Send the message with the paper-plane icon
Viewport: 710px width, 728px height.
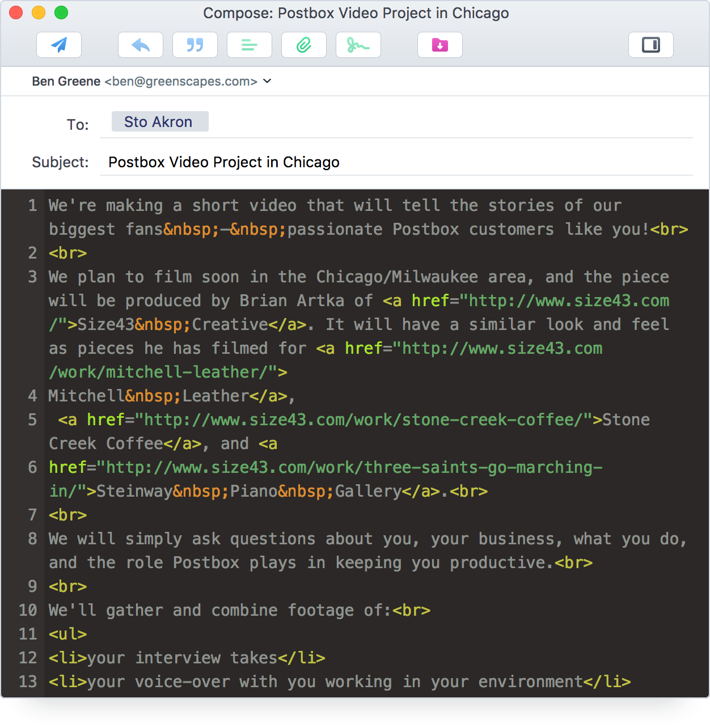(x=58, y=45)
